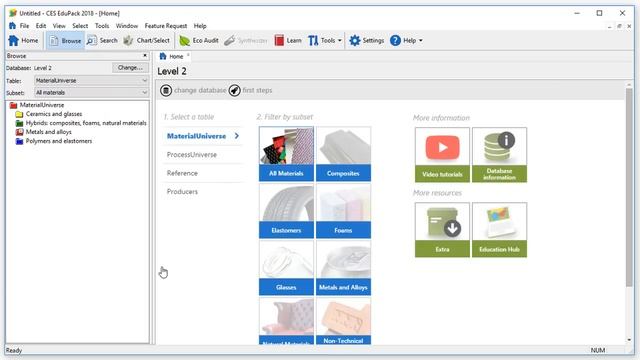Viewport: 640px width, 360px height.
Task: Close the Home tab with its x
Action: 188,55
